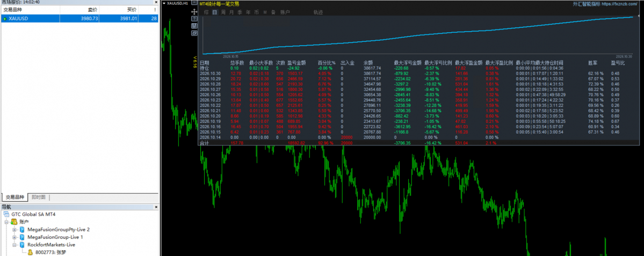Click the deposit value 20000 in 2026.10.14 row
Viewport: 644px width, 256px height.
coord(347,137)
